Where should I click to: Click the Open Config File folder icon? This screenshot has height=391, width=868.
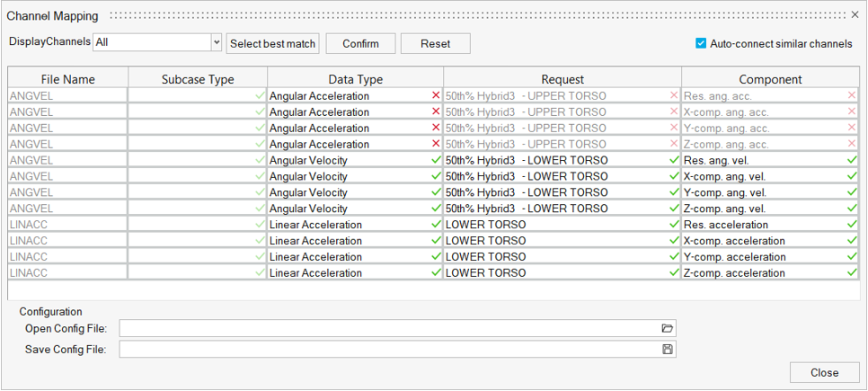(x=667, y=329)
